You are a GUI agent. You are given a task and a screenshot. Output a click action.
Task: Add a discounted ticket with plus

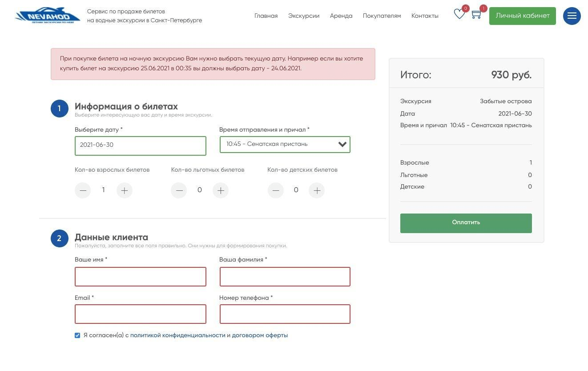[x=221, y=190]
